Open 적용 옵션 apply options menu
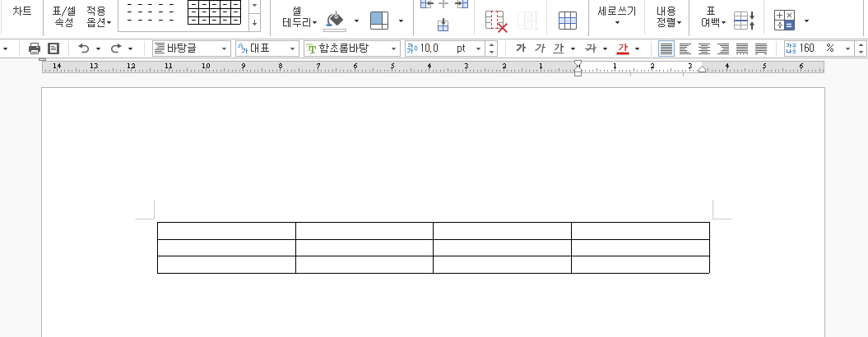Screen dimensions: 868x337 [x=99, y=16]
